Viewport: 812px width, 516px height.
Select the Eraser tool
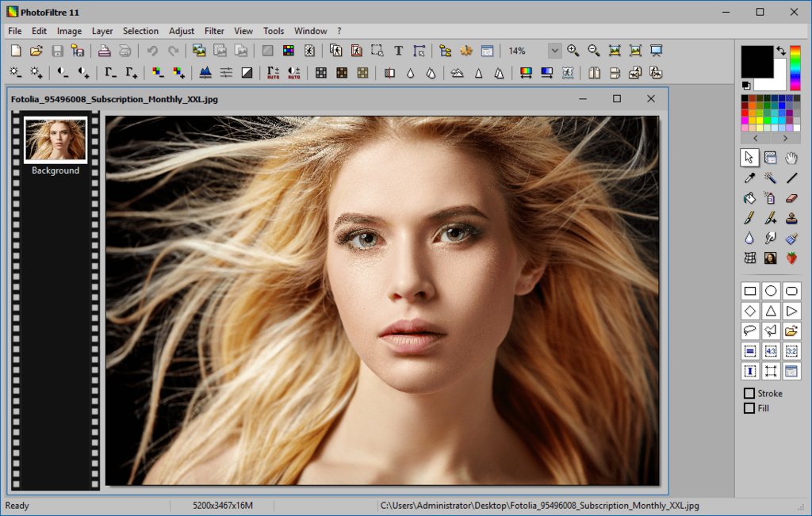791,198
